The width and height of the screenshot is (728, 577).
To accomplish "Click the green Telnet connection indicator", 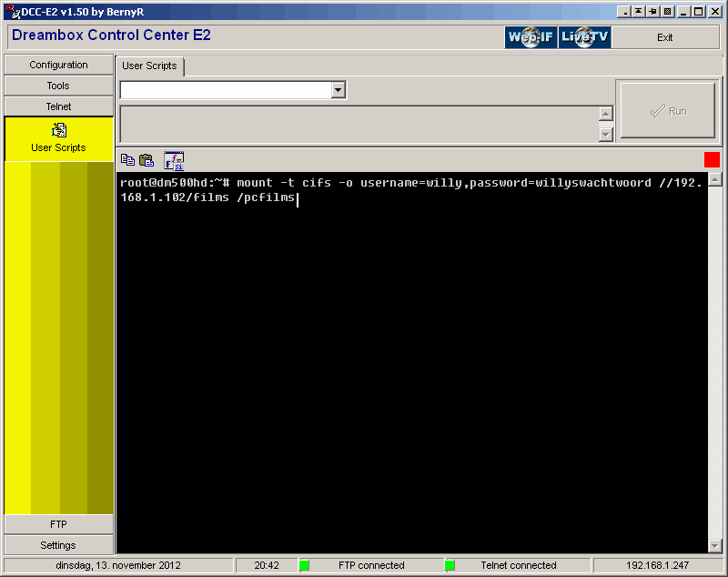I will pos(450,565).
